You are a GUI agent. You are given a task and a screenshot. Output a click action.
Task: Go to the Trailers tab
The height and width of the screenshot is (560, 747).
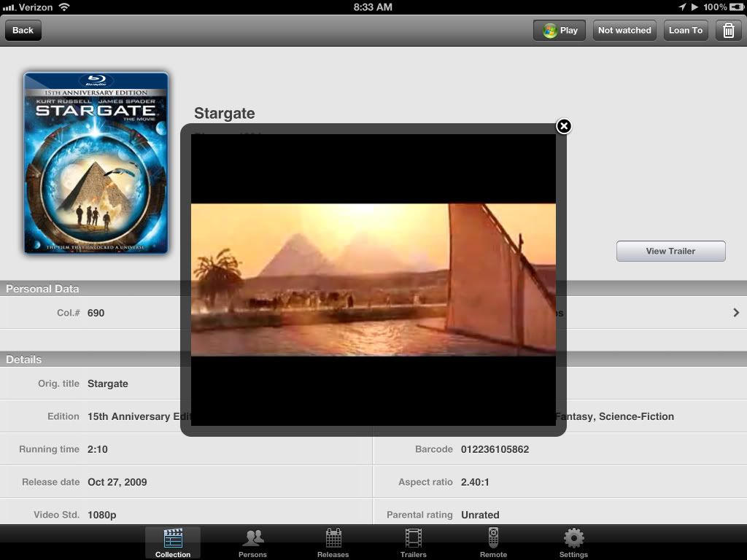(413, 542)
